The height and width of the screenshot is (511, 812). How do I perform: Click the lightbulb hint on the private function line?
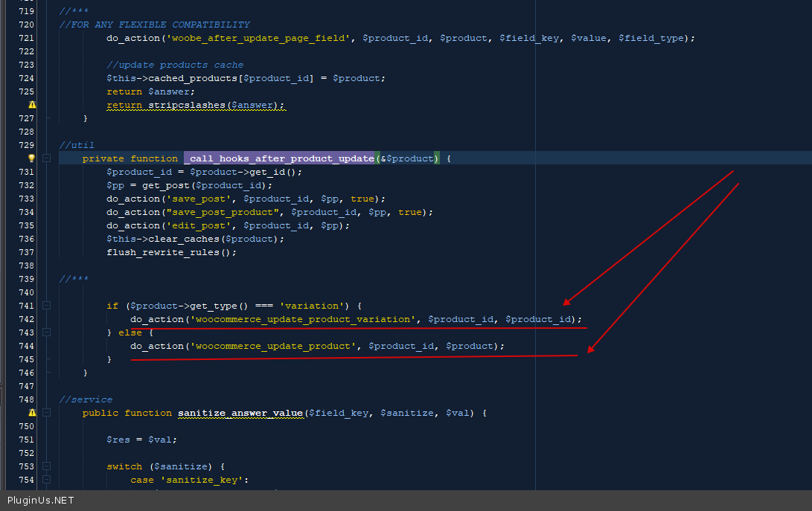[x=32, y=158]
